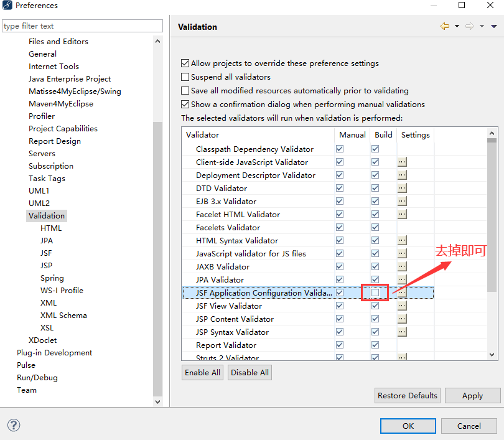The width and height of the screenshot is (504, 440).
Task: Open settings for Client-side JavaScript Validator
Action: (x=402, y=162)
